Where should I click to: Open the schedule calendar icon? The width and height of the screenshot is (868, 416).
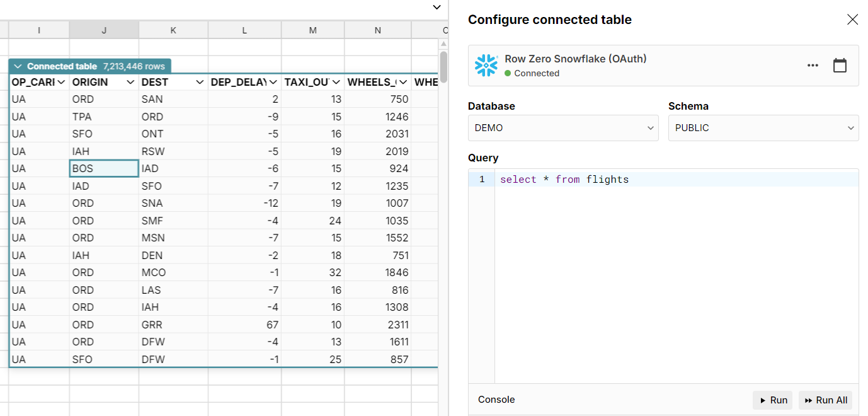coord(840,64)
